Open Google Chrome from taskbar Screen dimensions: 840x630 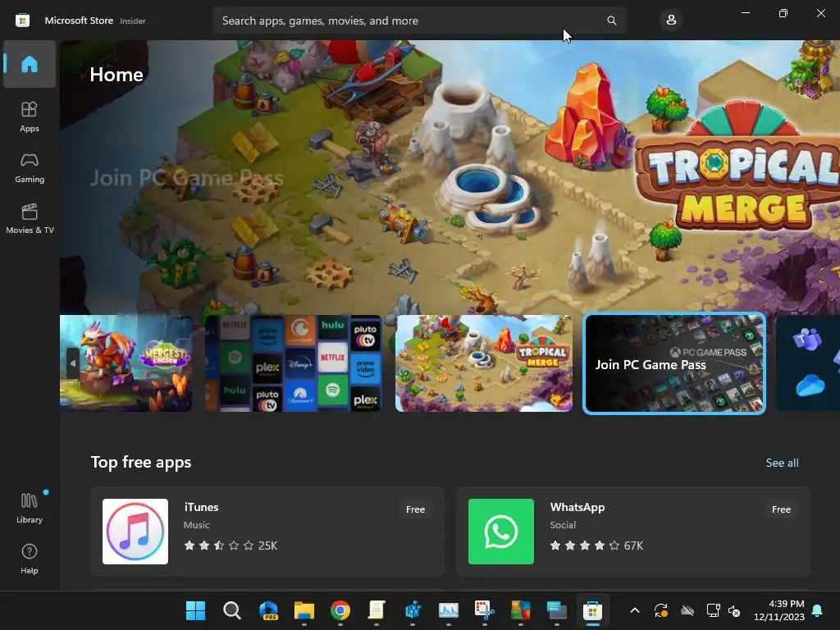tap(340, 610)
